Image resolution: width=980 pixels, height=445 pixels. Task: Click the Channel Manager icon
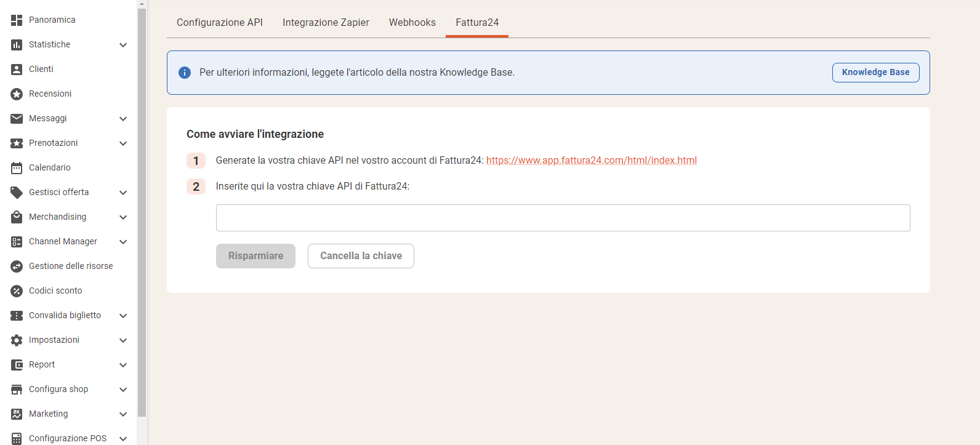click(x=17, y=242)
